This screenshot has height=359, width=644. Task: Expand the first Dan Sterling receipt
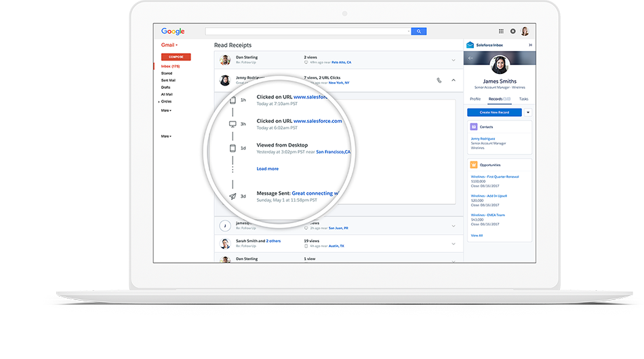tap(453, 60)
